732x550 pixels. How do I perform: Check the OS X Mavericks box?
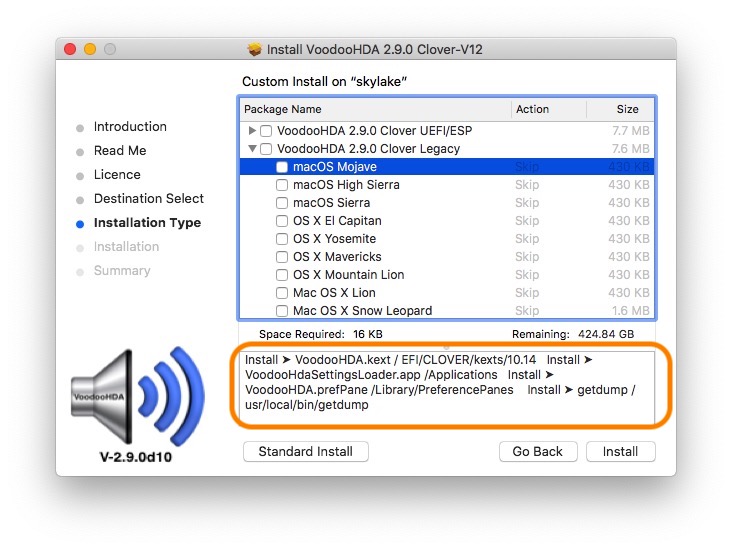click(282, 257)
